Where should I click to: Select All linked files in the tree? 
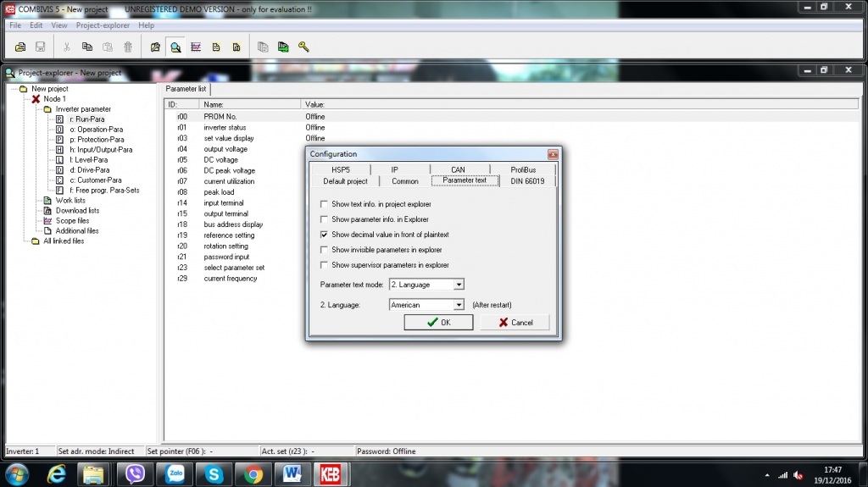click(x=64, y=241)
